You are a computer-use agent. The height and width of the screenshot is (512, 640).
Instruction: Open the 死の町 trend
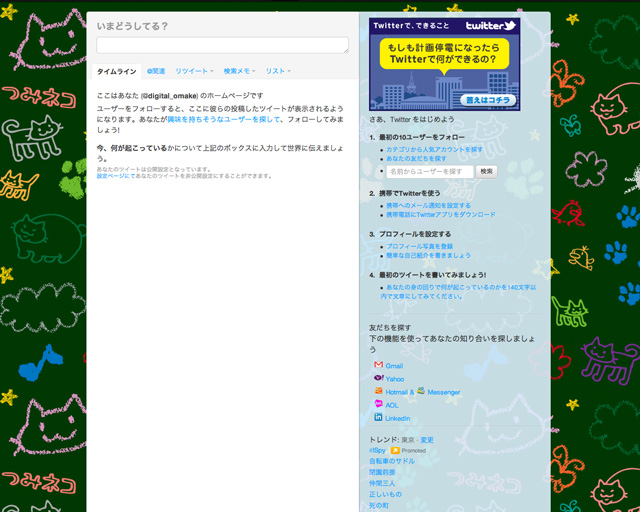coord(379,505)
